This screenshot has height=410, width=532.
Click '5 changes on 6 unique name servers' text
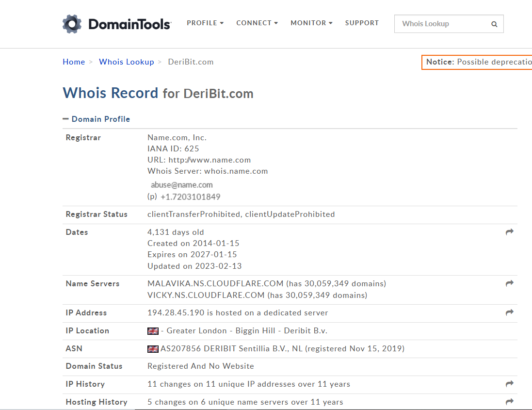pyautogui.click(x=218, y=402)
